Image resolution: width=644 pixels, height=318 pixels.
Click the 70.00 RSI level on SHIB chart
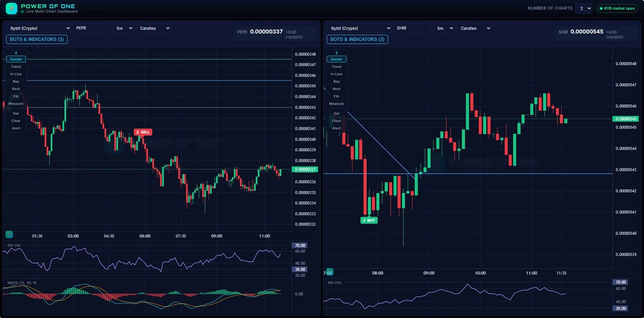pyautogui.click(x=621, y=282)
